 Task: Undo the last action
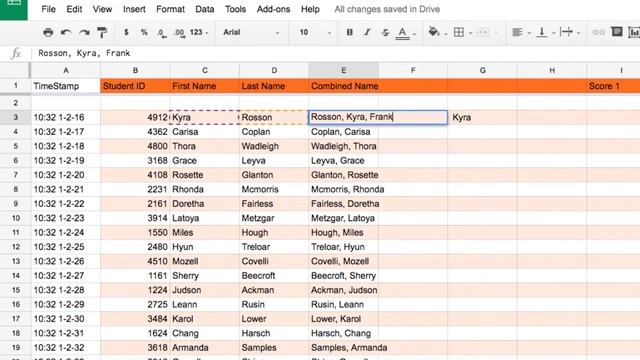pyautogui.click(x=66, y=32)
